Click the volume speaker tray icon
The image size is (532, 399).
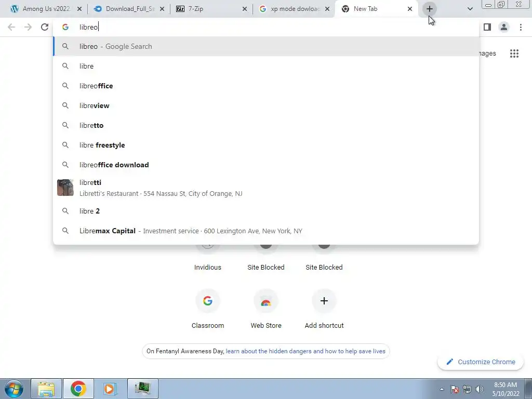480,389
